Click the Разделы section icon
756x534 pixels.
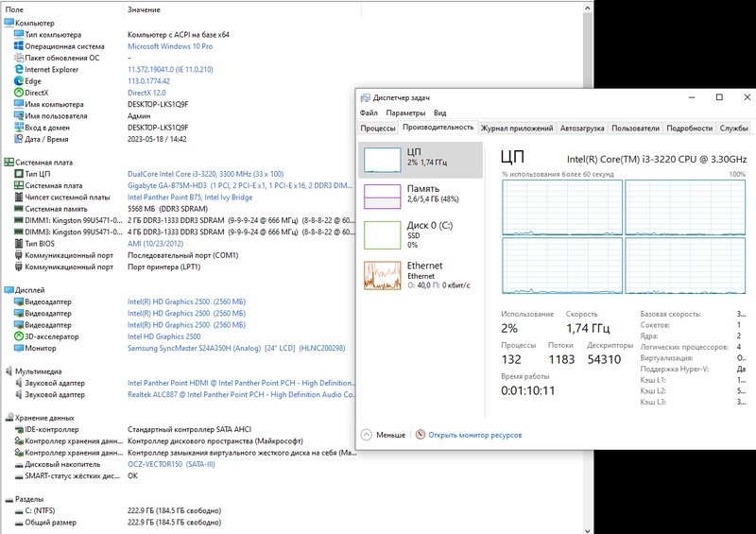[9, 499]
